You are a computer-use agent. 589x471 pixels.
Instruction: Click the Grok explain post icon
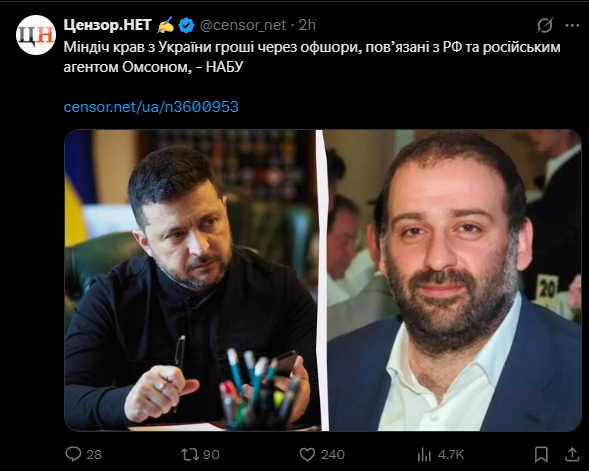pyautogui.click(x=544, y=26)
